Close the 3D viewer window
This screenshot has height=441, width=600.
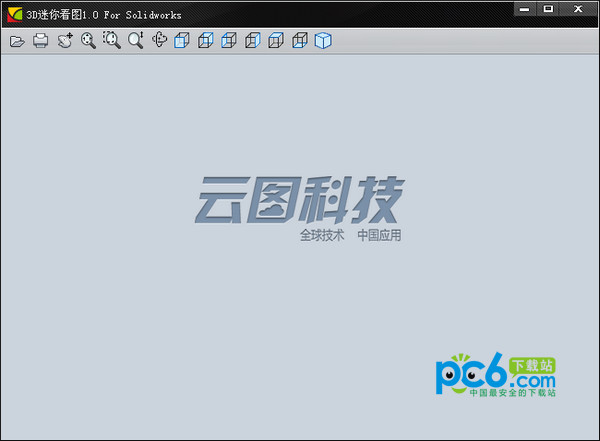tap(578, 9)
